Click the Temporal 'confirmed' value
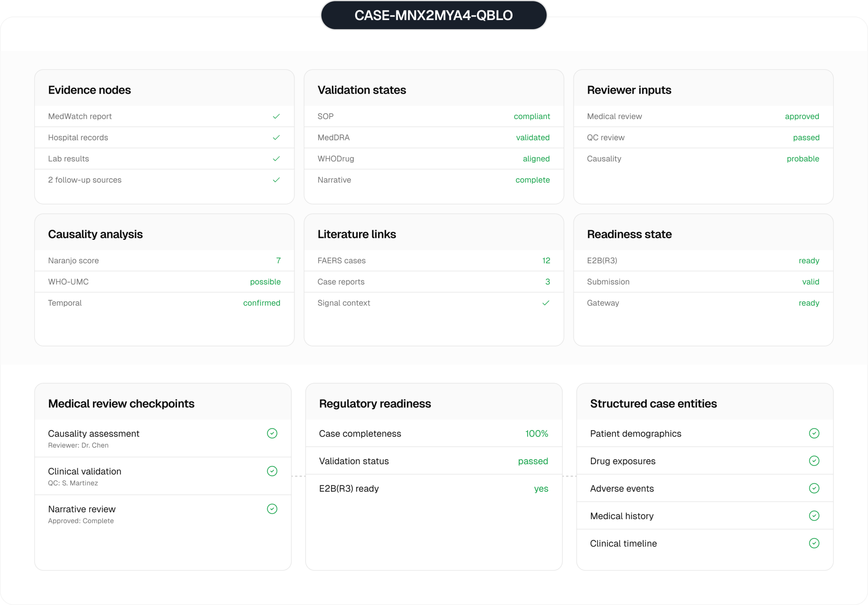 262,303
